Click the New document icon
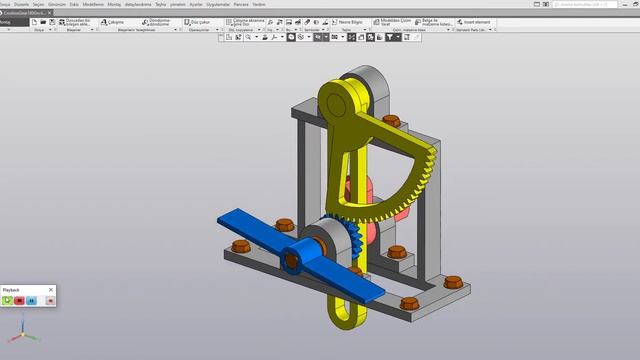640x360 pixels. tap(34, 22)
